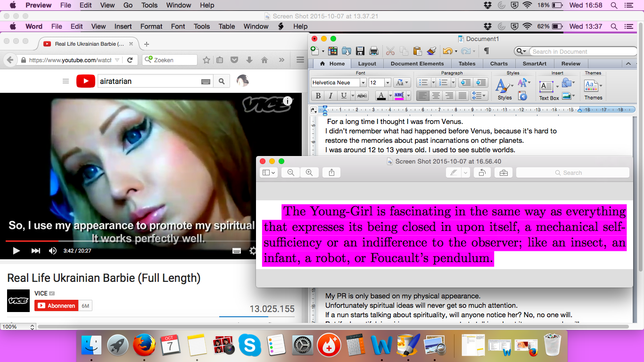Viewport: 644px width, 362px height.
Task: Click the pink text highlight color swatch
Action: pos(399,96)
